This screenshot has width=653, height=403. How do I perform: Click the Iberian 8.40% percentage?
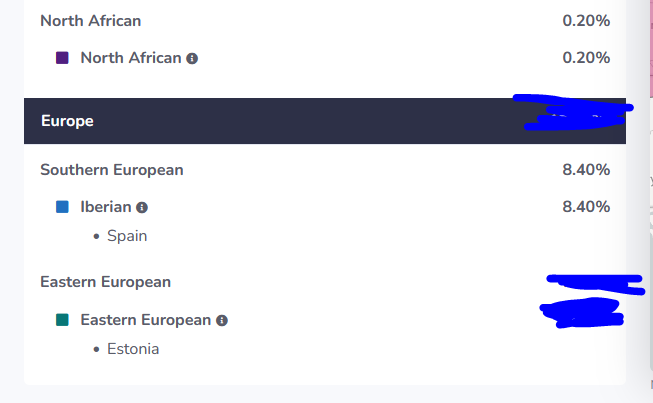point(586,207)
